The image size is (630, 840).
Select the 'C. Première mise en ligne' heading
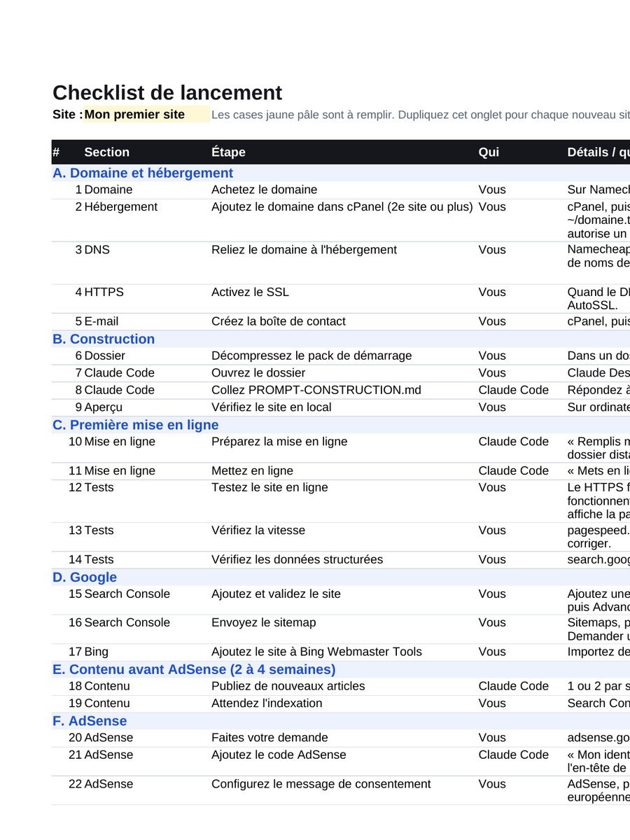(136, 425)
